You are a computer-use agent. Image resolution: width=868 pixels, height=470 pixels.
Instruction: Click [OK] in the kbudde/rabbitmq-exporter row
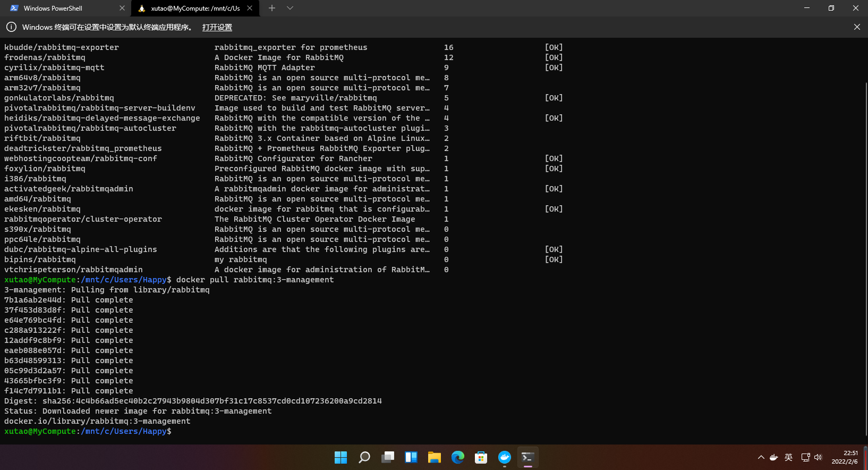click(554, 47)
